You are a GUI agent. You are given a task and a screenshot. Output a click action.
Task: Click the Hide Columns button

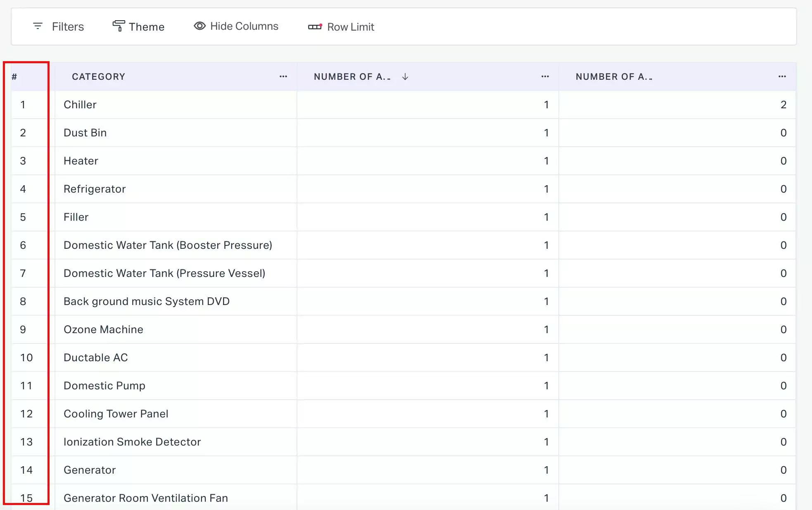pyautogui.click(x=244, y=26)
